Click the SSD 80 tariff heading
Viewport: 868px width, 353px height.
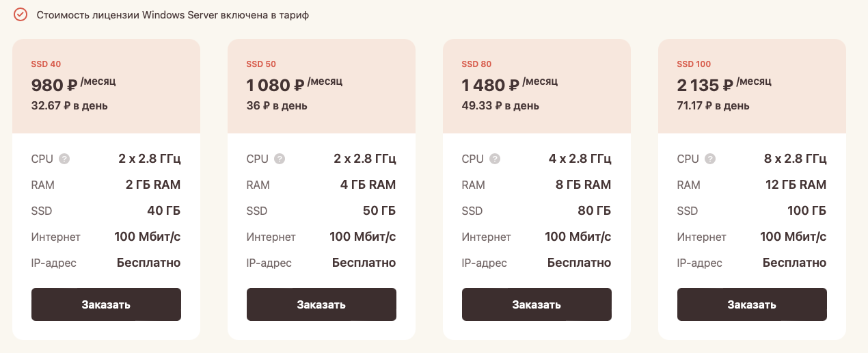(x=476, y=64)
